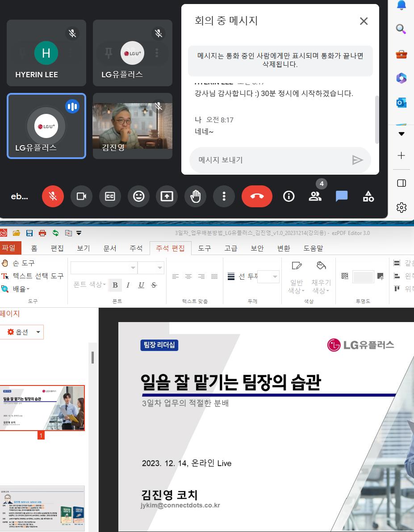This screenshot has width=414, height=532.
Task: Open browser sidebar settings gear
Action: point(401,207)
